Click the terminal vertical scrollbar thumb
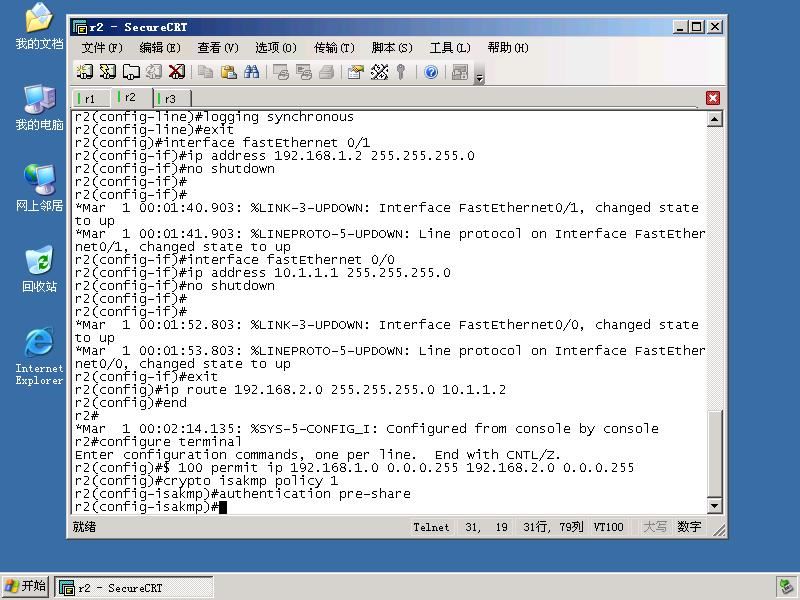This screenshot has height=600, width=800. click(x=714, y=453)
